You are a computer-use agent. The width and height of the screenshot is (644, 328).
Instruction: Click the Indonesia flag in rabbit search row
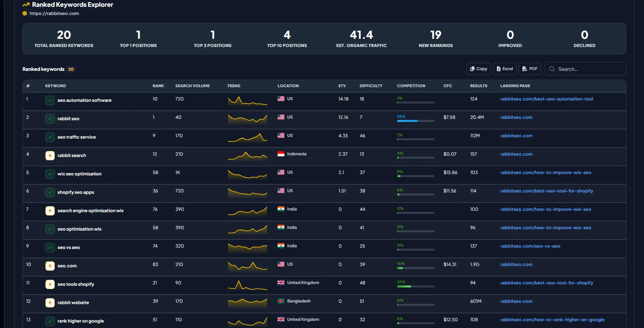click(x=281, y=154)
